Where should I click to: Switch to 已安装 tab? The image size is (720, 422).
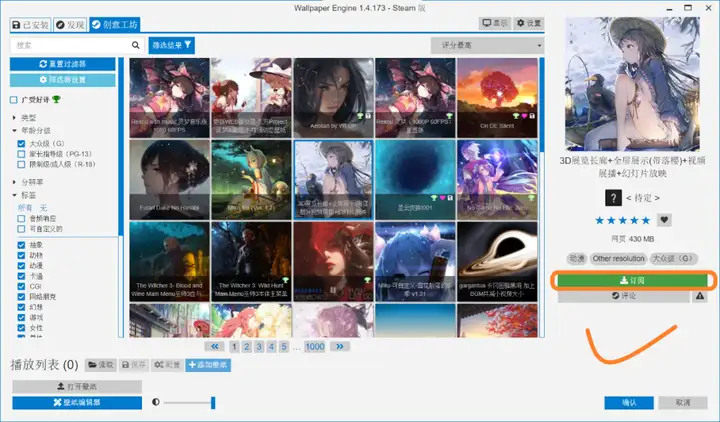30,25
